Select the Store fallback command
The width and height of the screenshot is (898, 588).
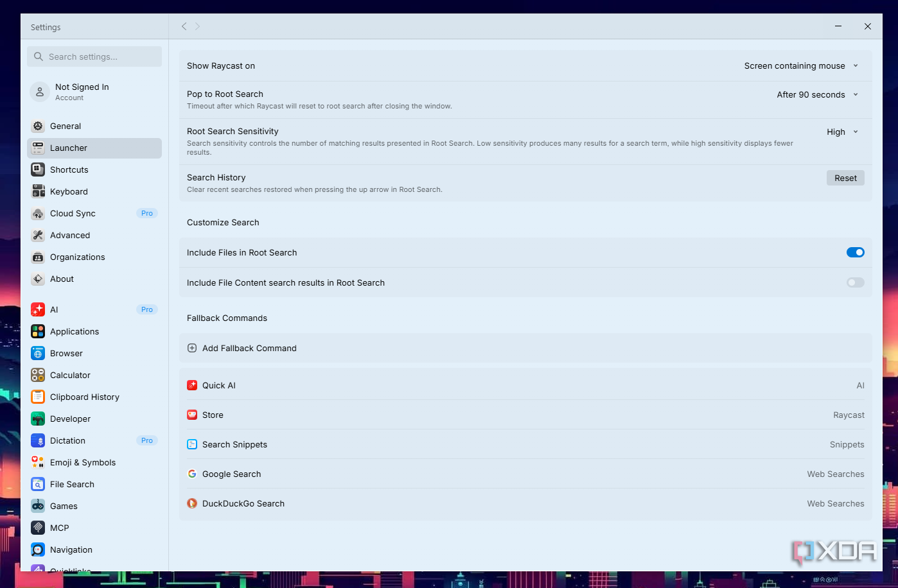tap(525, 415)
